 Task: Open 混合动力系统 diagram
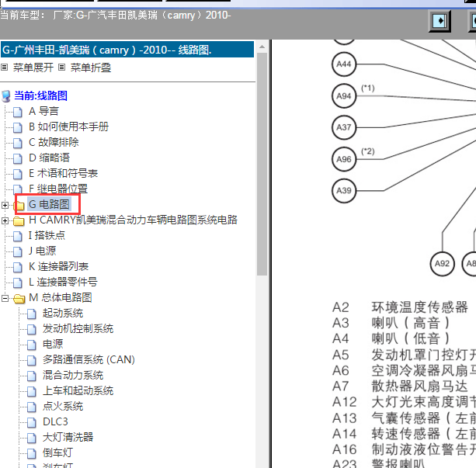(73, 375)
